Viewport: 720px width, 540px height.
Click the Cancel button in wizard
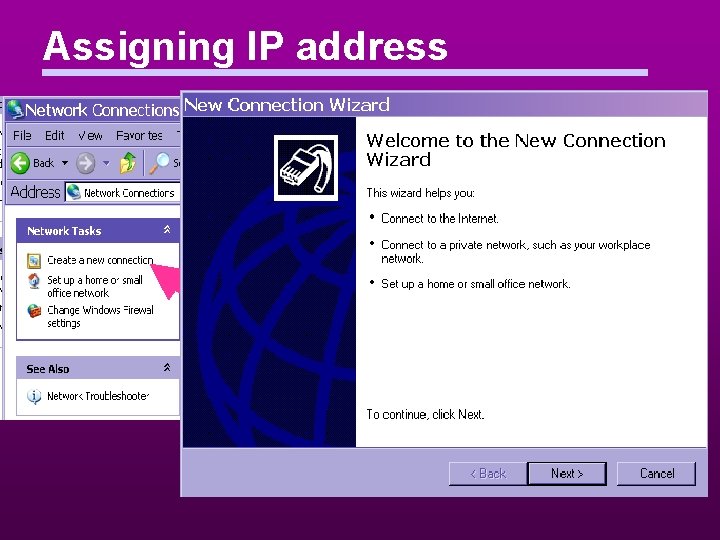pyautogui.click(x=657, y=473)
